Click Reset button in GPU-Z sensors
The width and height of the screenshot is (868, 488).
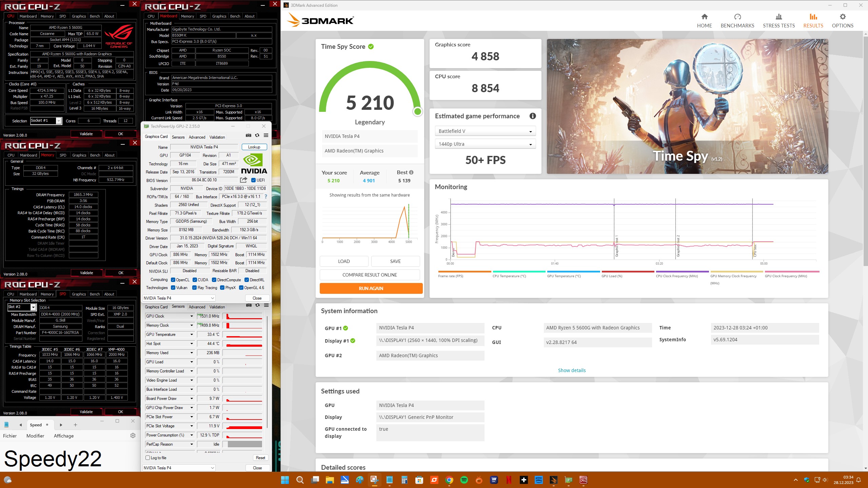(260, 458)
